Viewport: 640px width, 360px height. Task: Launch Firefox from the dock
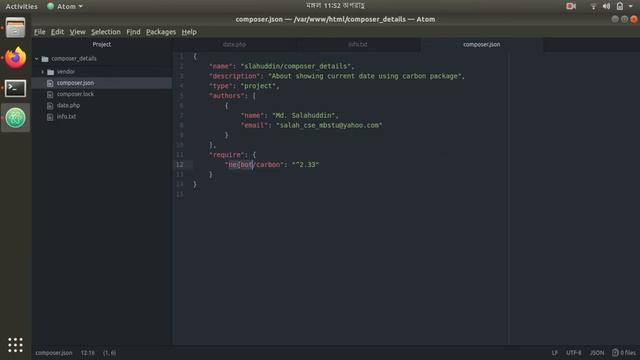coord(16,58)
